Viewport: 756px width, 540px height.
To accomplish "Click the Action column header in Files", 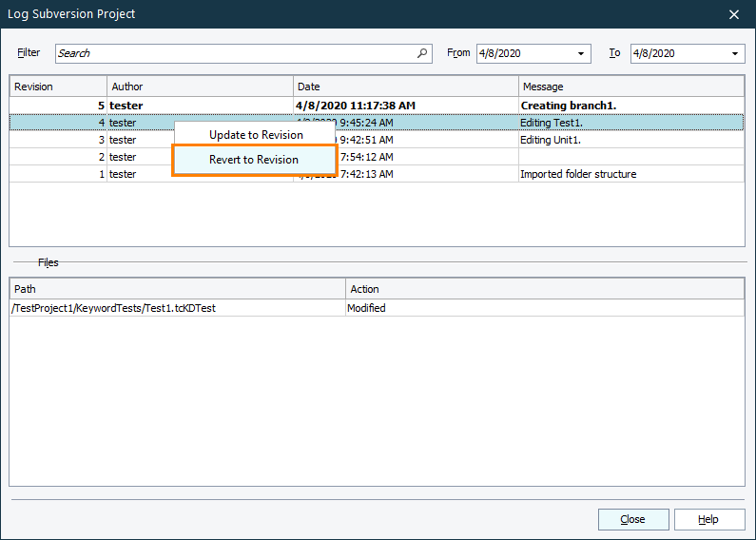I will click(x=544, y=289).
